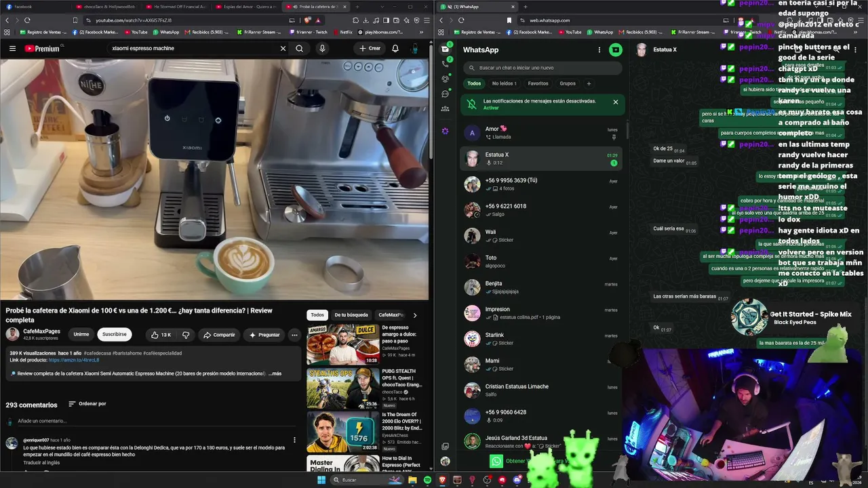Click the Crear button on YouTube
868x488 pixels.
[x=370, y=49]
